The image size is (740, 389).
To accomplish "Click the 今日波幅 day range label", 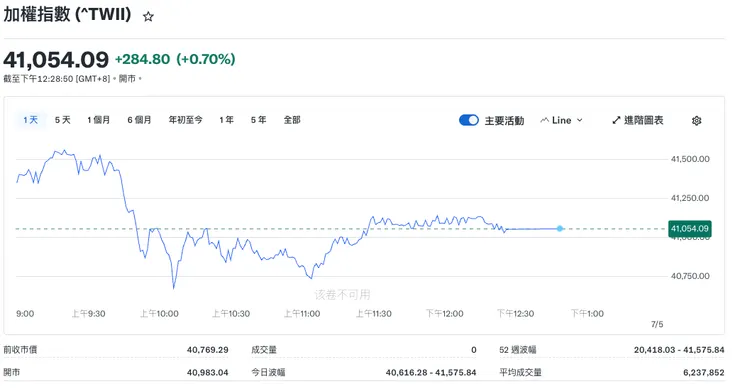I will 268,372.
